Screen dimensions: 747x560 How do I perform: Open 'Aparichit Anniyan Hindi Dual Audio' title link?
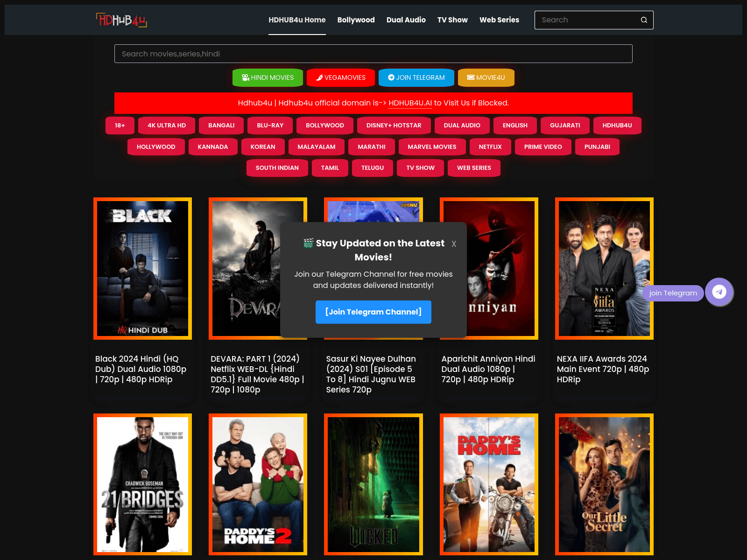(x=488, y=369)
